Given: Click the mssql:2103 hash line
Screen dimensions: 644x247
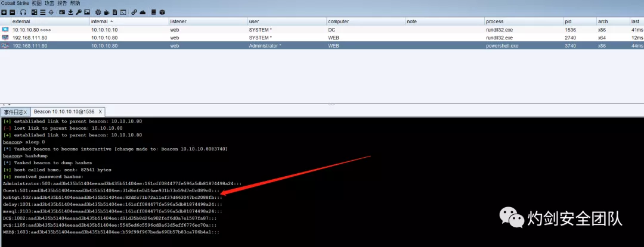Looking at the screenshot, I should [112, 211].
